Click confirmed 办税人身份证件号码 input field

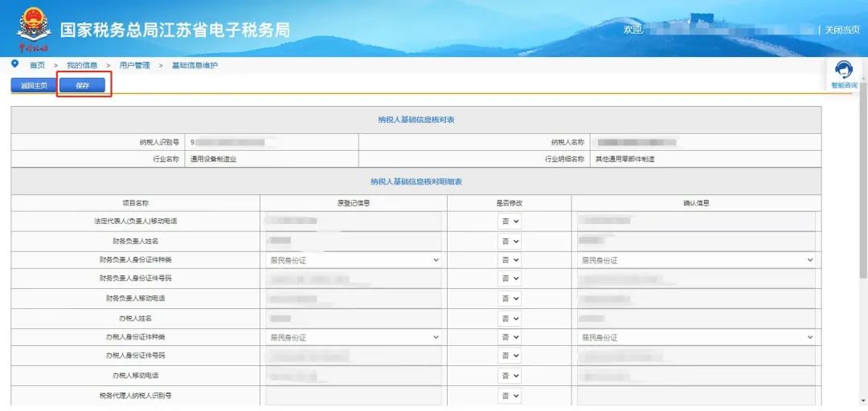click(x=696, y=356)
